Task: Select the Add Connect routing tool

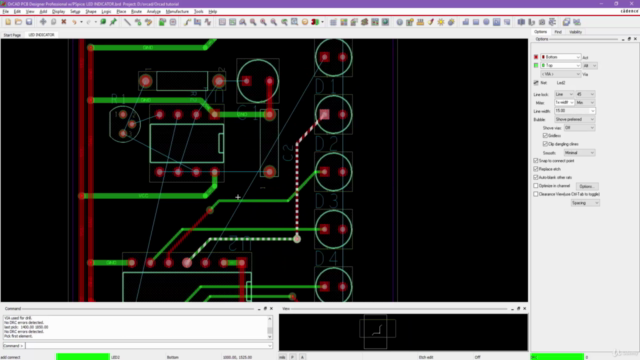Action: (187, 22)
